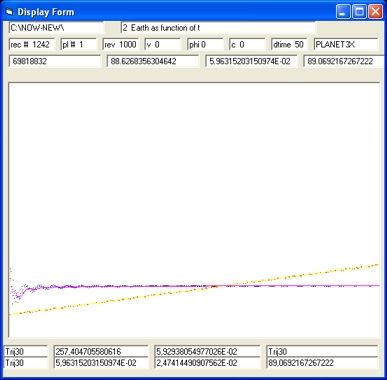Click the PLANET3X field
The image size is (387, 380).
pyautogui.click(x=346, y=44)
